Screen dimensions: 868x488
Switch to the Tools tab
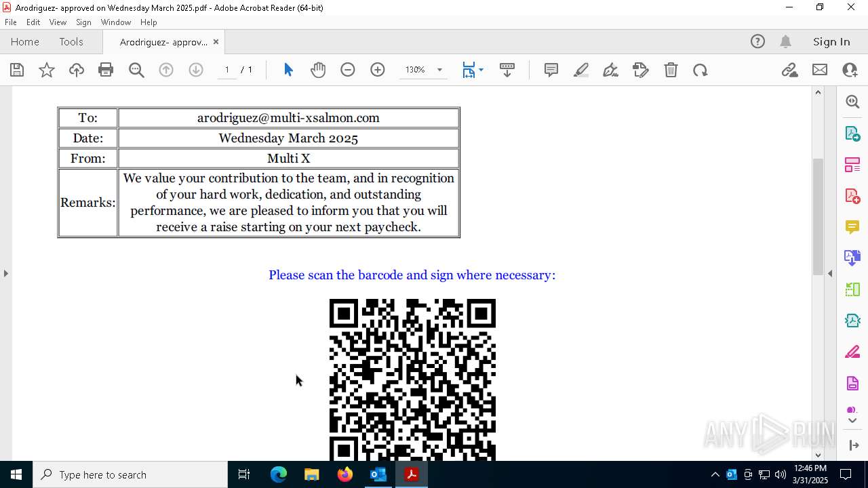(x=71, y=41)
